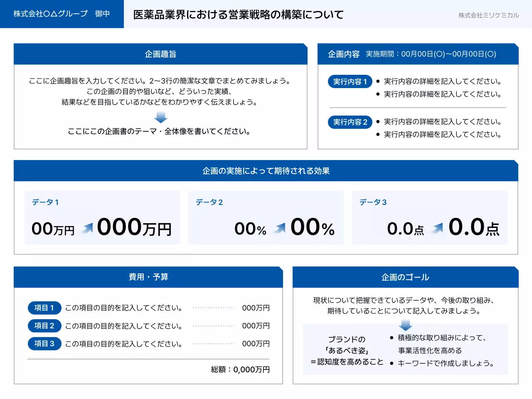The width and height of the screenshot is (532, 399).
Task: Click the 項目2 pill label
Action: click(44, 326)
